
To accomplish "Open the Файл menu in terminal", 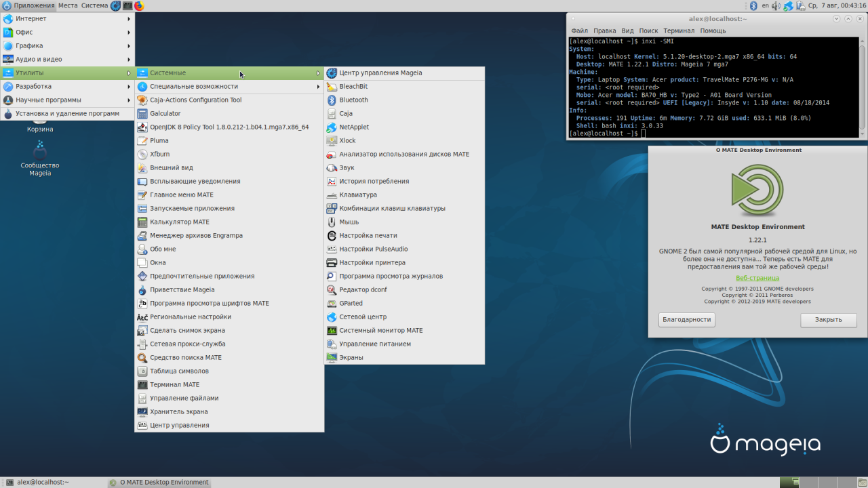I will pos(579,30).
